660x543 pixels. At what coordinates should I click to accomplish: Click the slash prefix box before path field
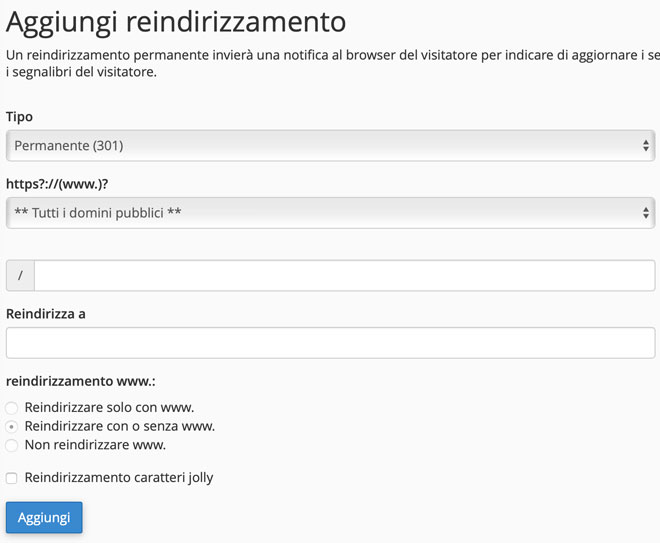coord(20,275)
